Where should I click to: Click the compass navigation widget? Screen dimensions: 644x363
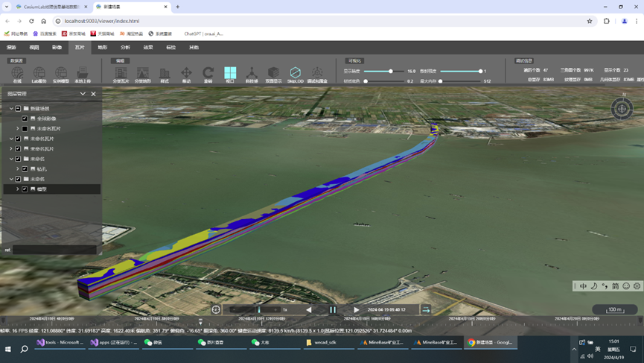point(622,109)
